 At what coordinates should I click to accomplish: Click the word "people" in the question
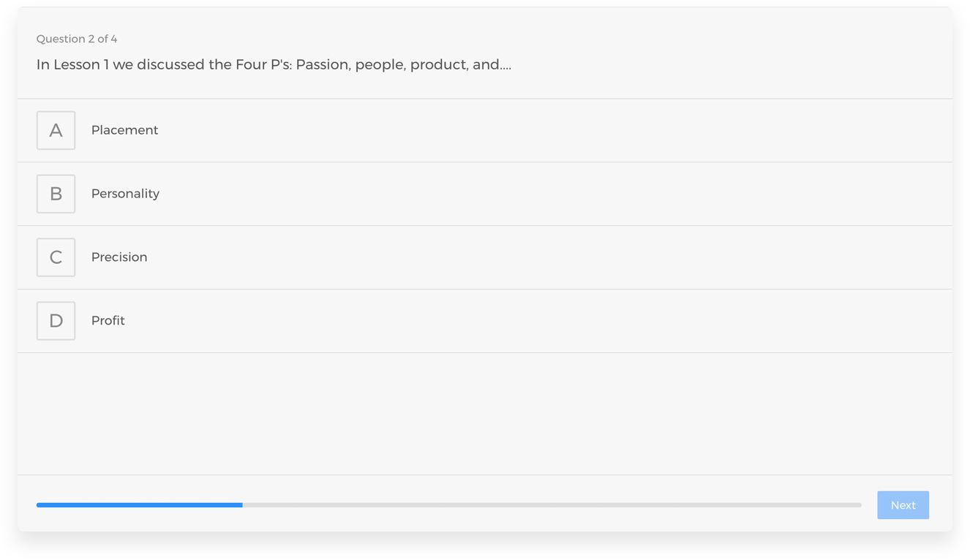click(380, 64)
